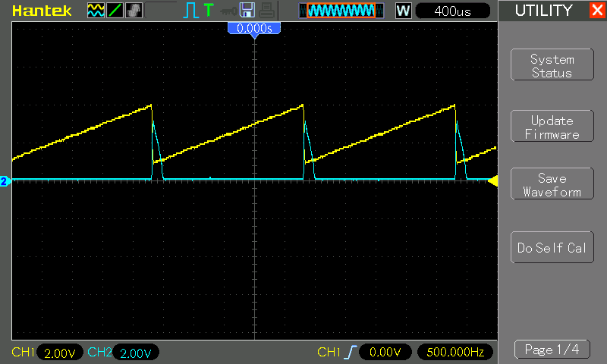This screenshot has width=607, height=364.
Task: Click the gray persistence icon in top bar
Action: (134, 11)
